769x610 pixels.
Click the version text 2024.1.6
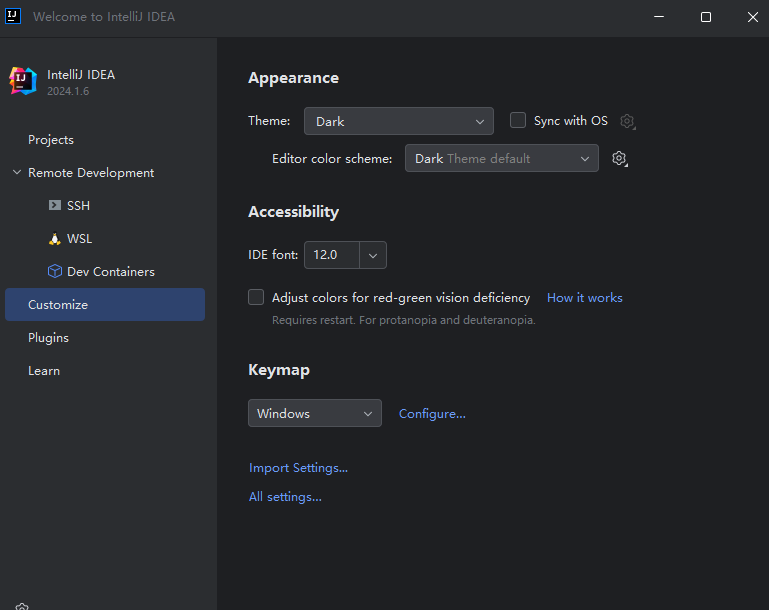tap(68, 91)
